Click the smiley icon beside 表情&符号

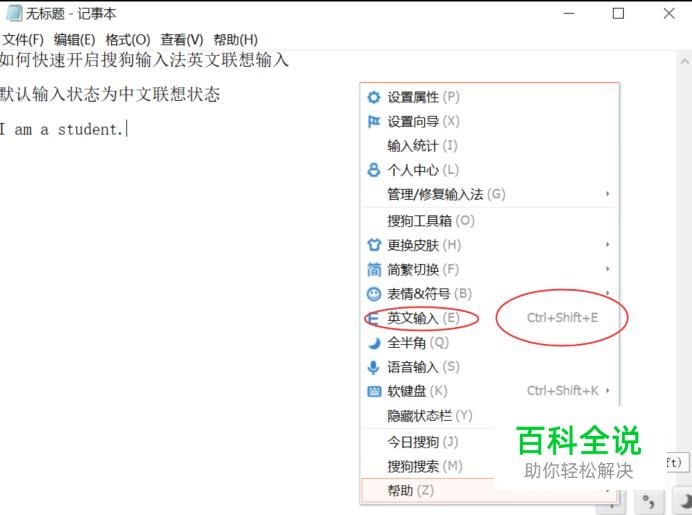[374, 294]
